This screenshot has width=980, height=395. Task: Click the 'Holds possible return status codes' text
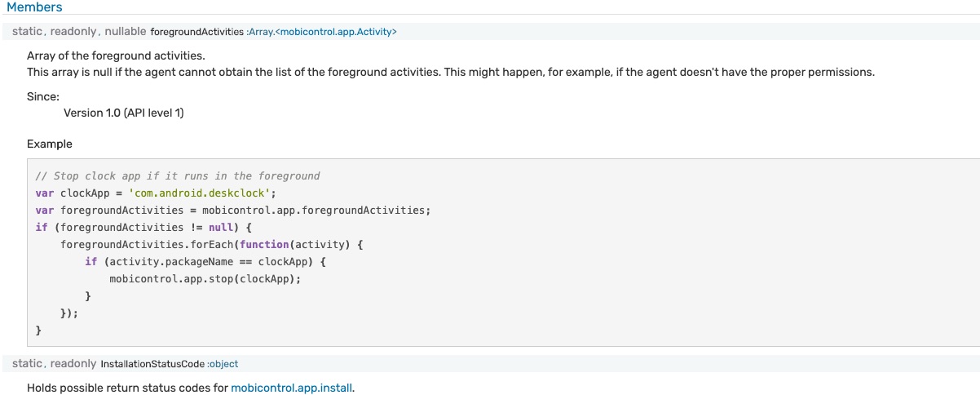(x=127, y=388)
